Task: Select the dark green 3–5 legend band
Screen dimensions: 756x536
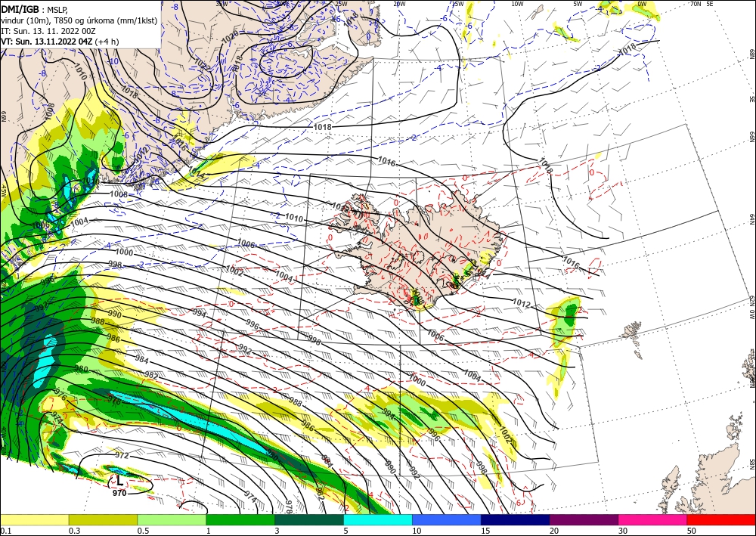Action: (x=309, y=519)
